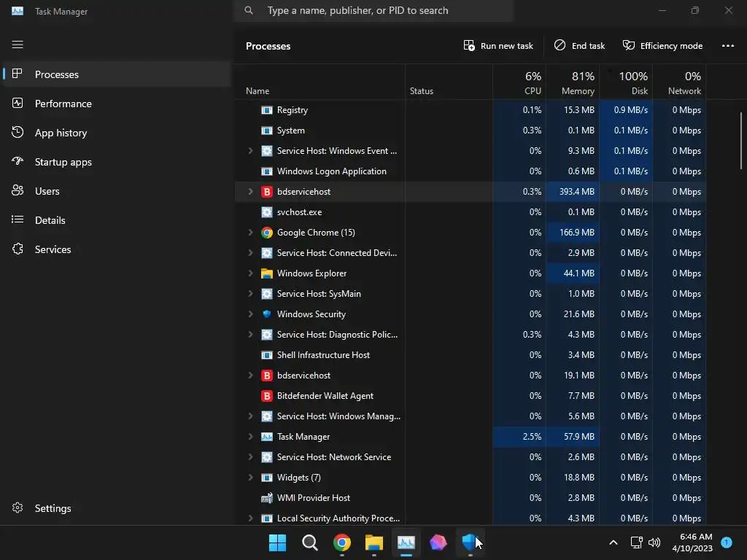Switch to the Users tab

[116, 191]
